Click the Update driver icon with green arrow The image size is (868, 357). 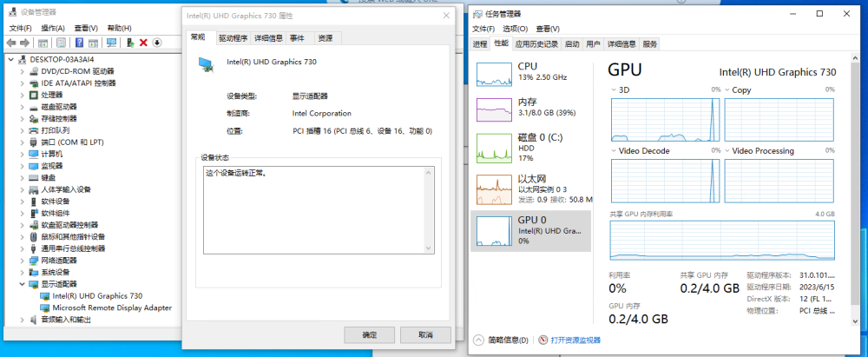[131, 43]
